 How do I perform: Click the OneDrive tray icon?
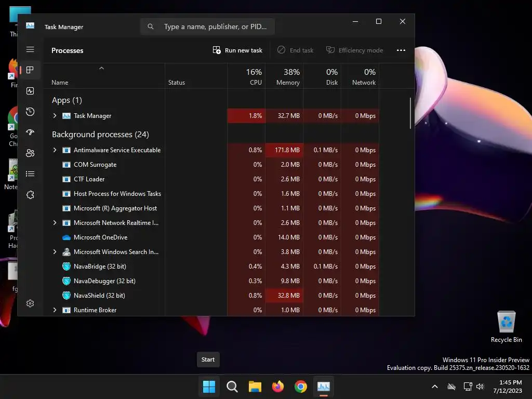pyautogui.click(x=451, y=387)
